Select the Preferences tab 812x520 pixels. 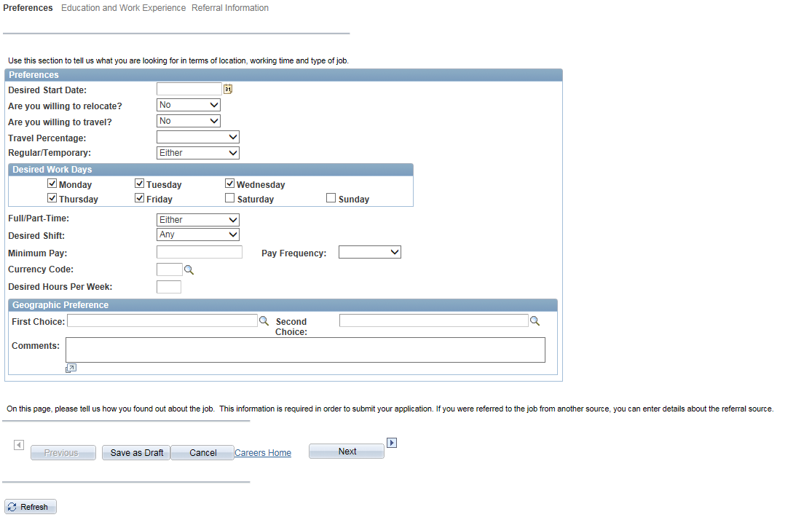coord(28,8)
